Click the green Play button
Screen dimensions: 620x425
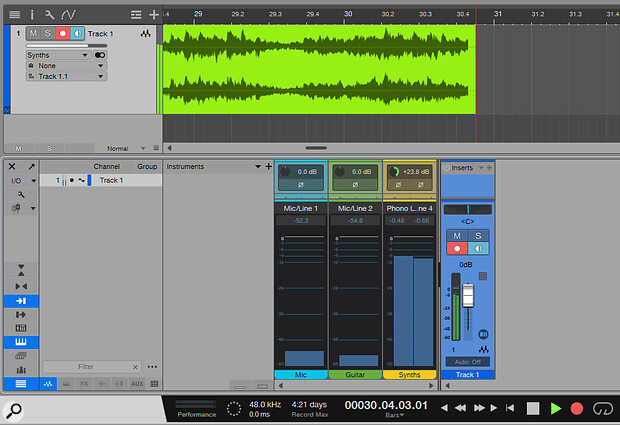556,408
